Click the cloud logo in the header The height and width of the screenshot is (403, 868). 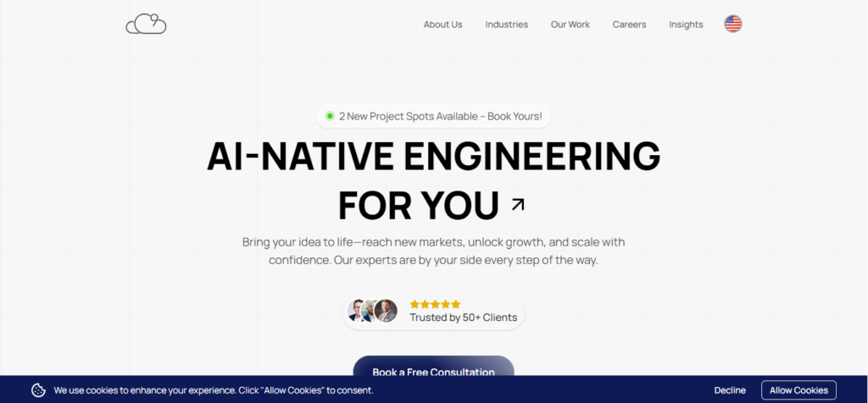146,25
